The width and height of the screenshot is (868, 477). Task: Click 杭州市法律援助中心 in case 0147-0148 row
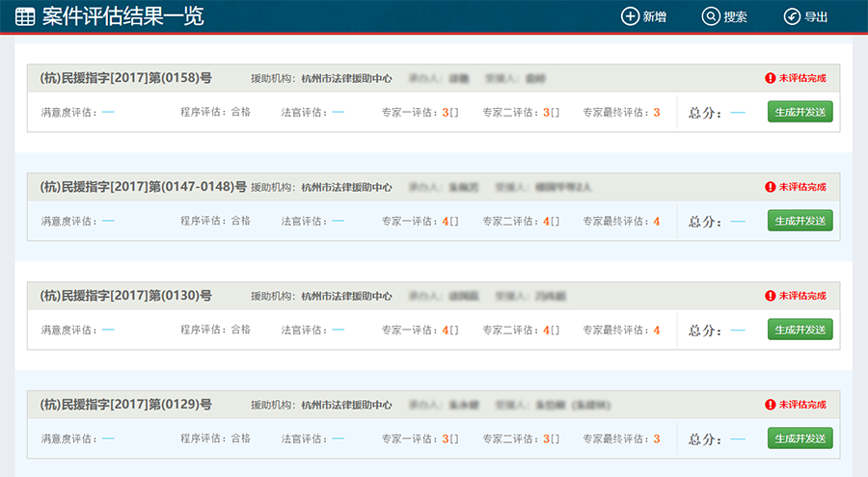[x=346, y=188]
